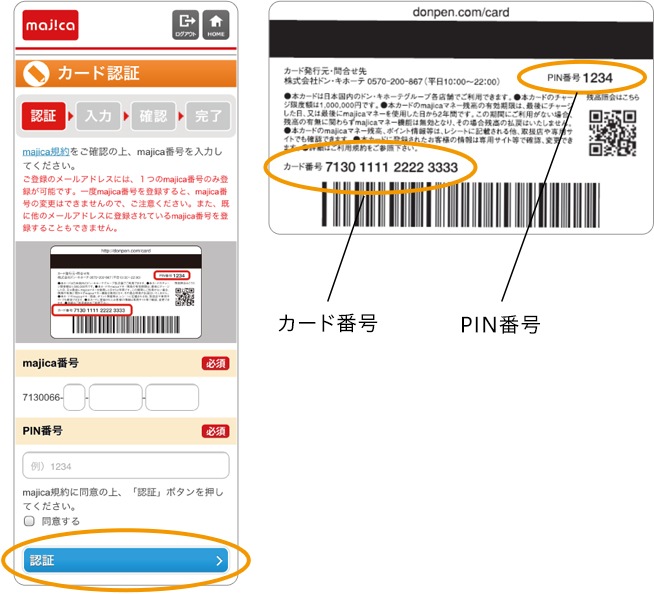Click the barcode on the large card
Viewport: 654px width, 594px height.
click(x=460, y=204)
